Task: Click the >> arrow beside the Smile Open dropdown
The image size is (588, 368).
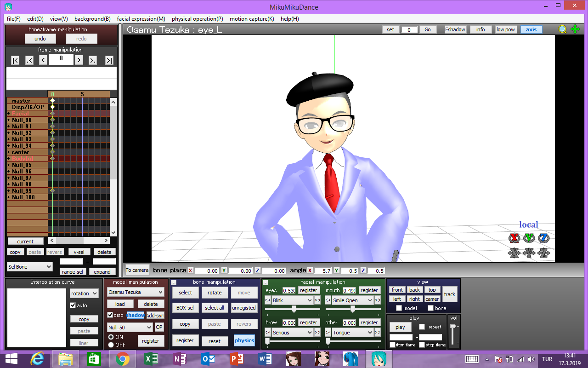Action: coord(378,300)
